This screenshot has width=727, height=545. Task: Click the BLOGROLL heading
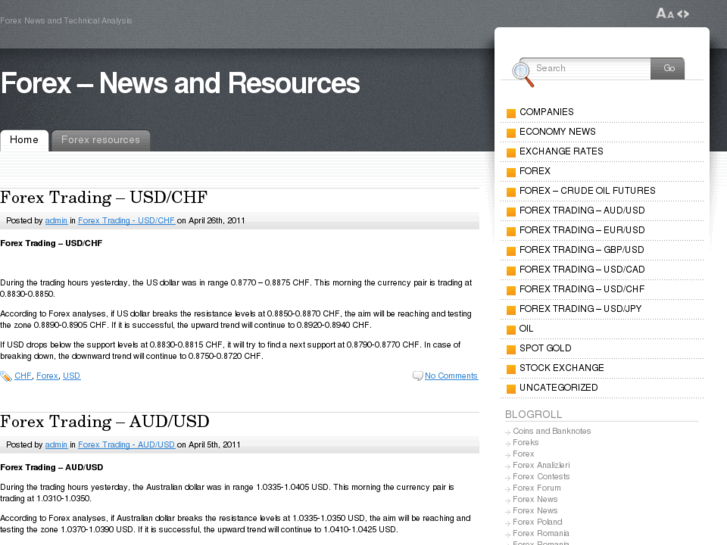click(x=533, y=414)
